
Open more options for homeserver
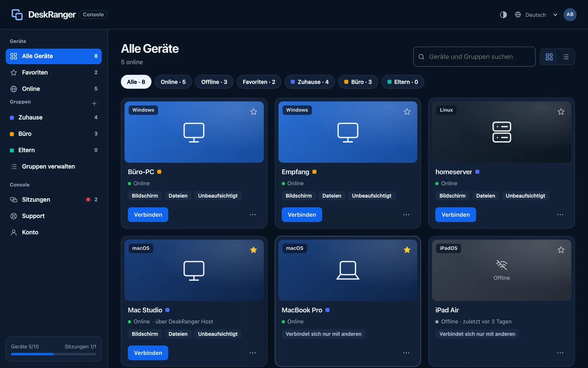[x=560, y=215]
